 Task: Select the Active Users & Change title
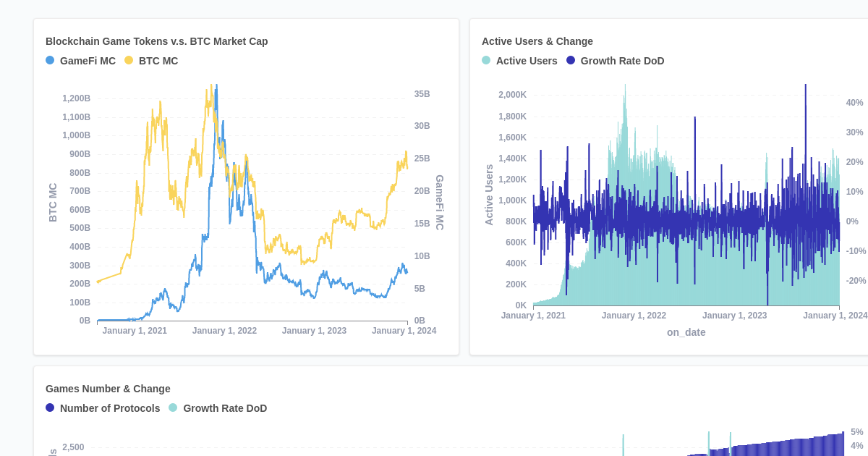[x=537, y=41]
